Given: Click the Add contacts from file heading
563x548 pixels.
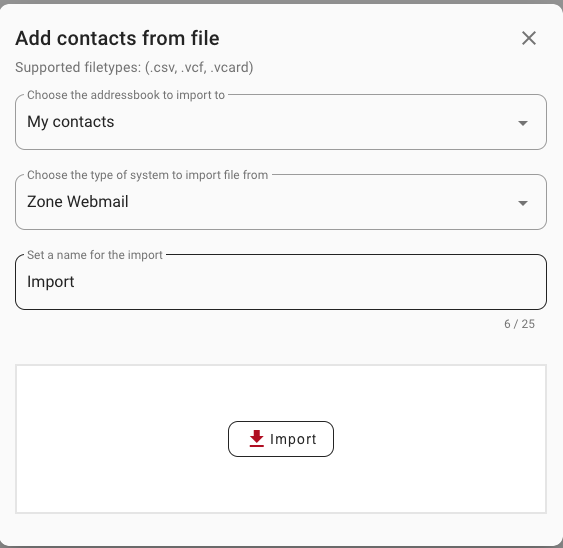Looking at the screenshot, I should (117, 38).
